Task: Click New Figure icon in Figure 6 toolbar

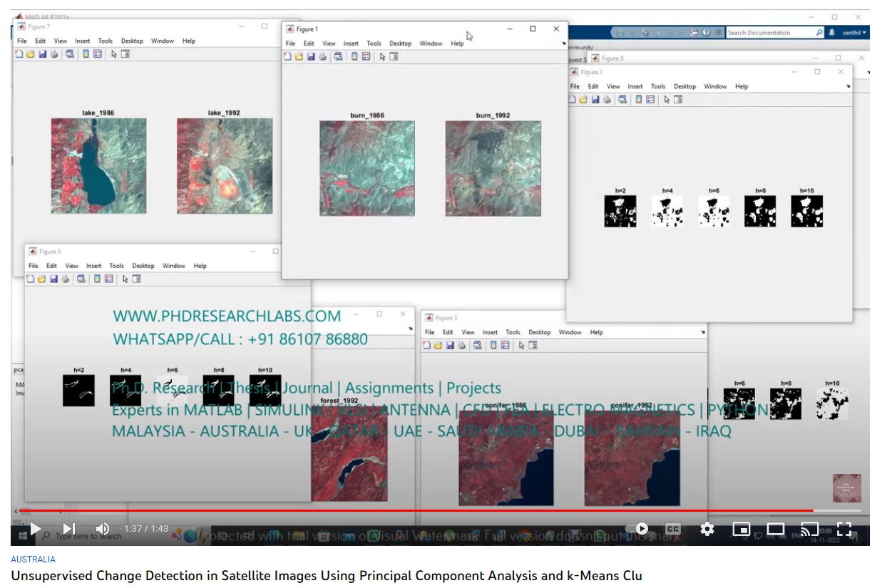Action: 31,279
